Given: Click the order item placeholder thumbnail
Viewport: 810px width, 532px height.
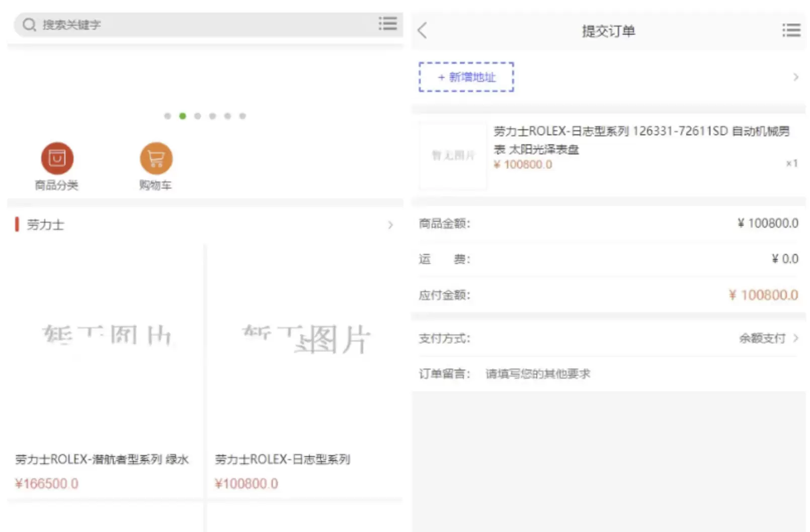Looking at the screenshot, I should click(453, 156).
